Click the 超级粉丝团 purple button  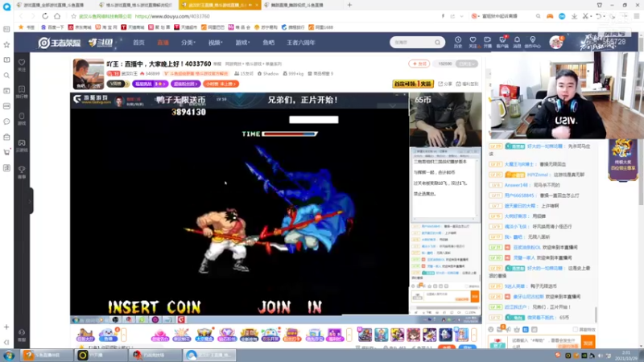coord(186,84)
